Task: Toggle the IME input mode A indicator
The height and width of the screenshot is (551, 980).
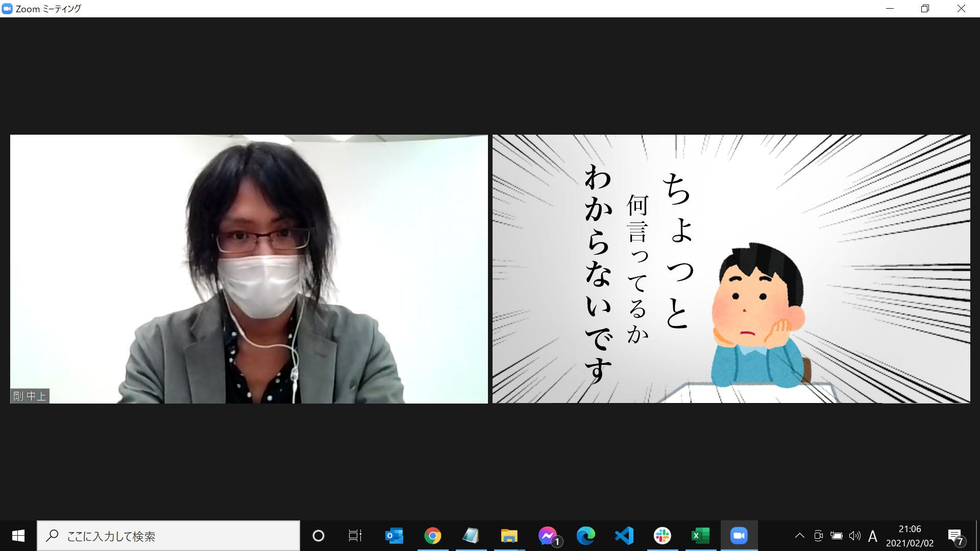Action: pyautogui.click(x=873, y=536)
